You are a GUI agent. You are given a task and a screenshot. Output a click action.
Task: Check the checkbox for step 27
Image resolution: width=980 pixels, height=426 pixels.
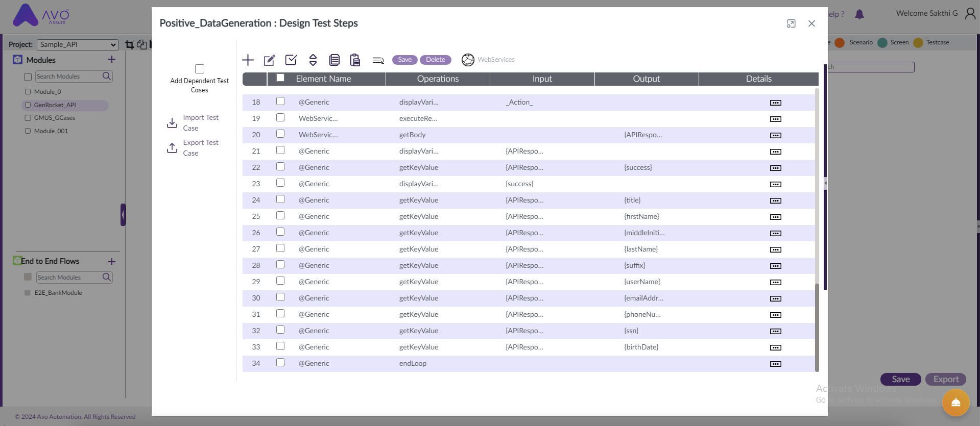tap(280, 248)
